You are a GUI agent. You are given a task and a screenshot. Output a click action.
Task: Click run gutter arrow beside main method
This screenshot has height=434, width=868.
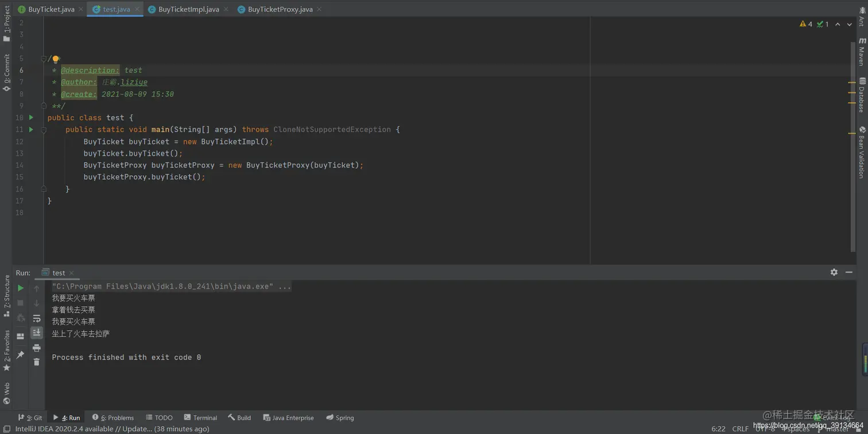pyautogui.click(x=31, y=130)
